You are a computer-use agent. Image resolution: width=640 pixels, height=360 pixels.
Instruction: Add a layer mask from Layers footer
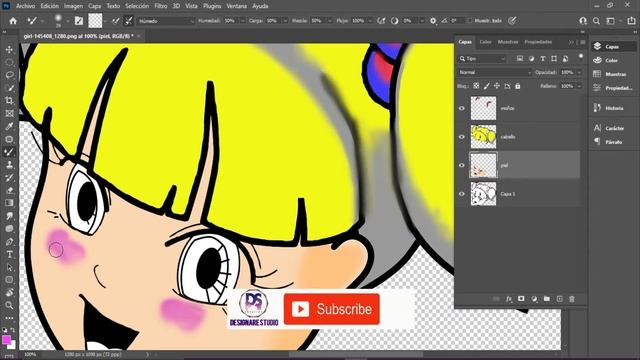[521, 299]
